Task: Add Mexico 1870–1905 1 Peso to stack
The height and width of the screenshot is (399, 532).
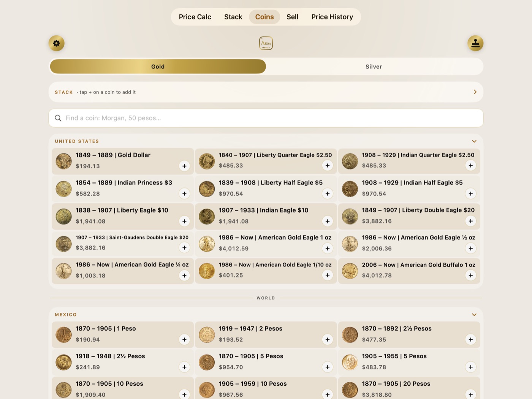Action: click(x=184, y=340)
